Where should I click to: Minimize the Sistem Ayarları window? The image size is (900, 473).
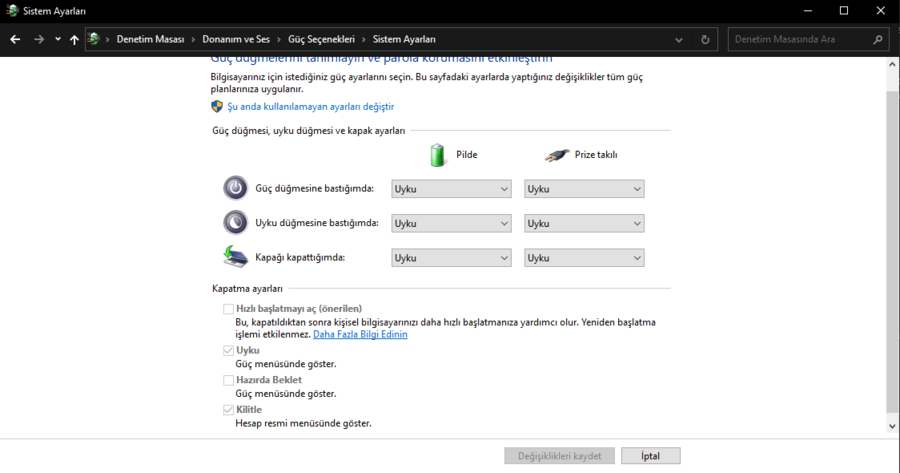pyautogui.click(x=808, y=11)
